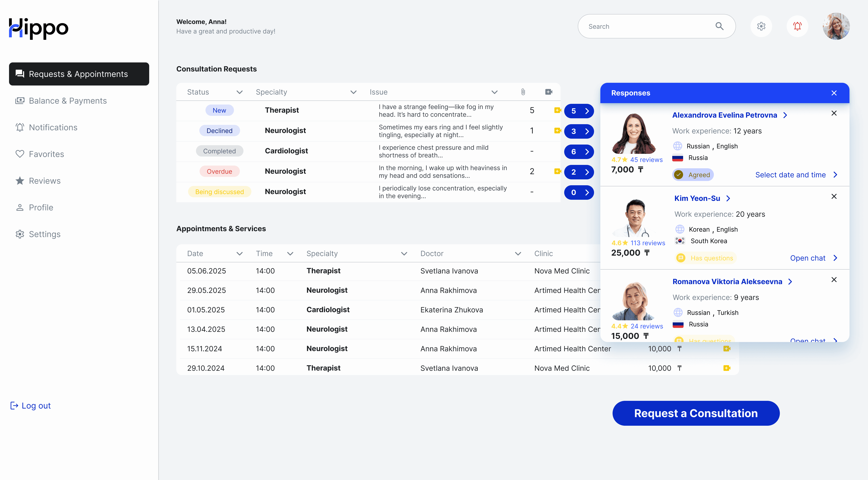Open Date column sort dropdown

pos(240,254)
